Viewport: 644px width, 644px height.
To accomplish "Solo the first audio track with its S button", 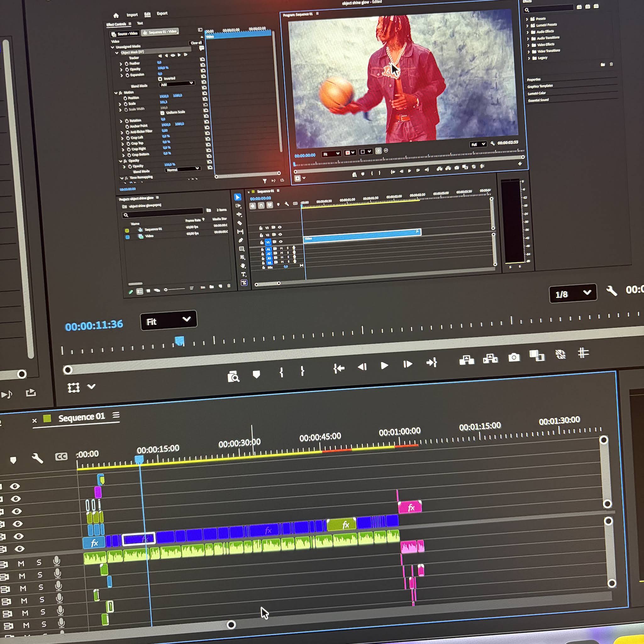I will (39, 563).
